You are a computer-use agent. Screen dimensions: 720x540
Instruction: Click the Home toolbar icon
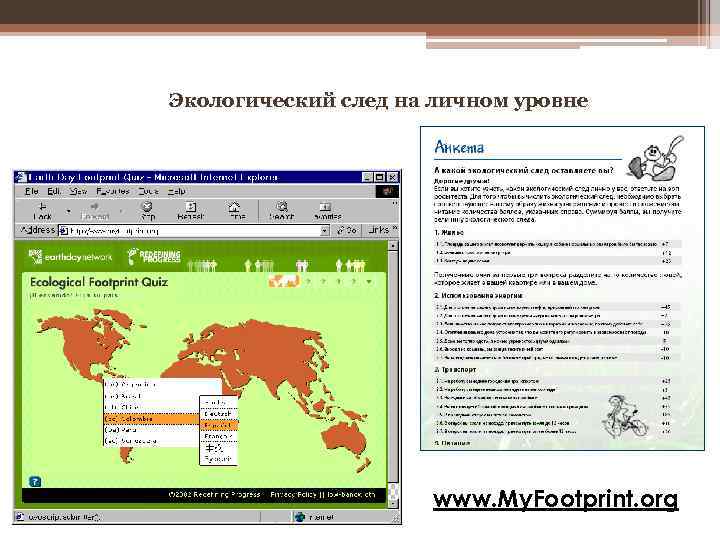point(235,207)
